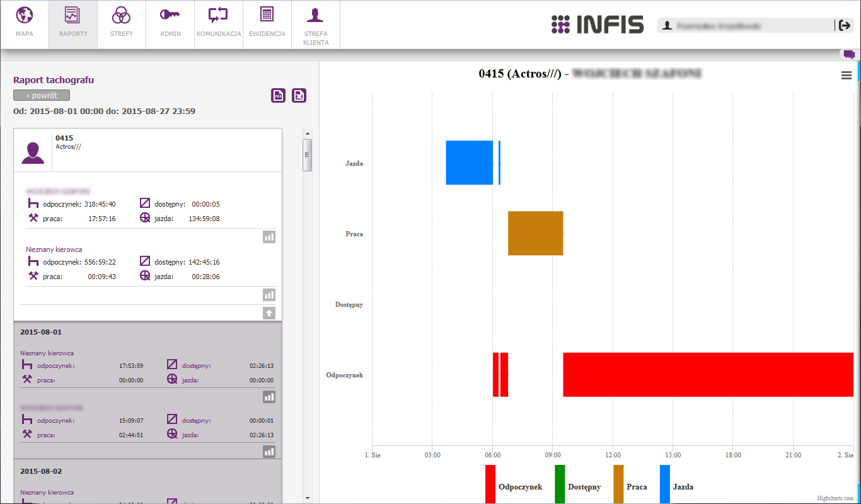
Task: Click jazda value 00:28:06
Action: [x=206, y=277]
